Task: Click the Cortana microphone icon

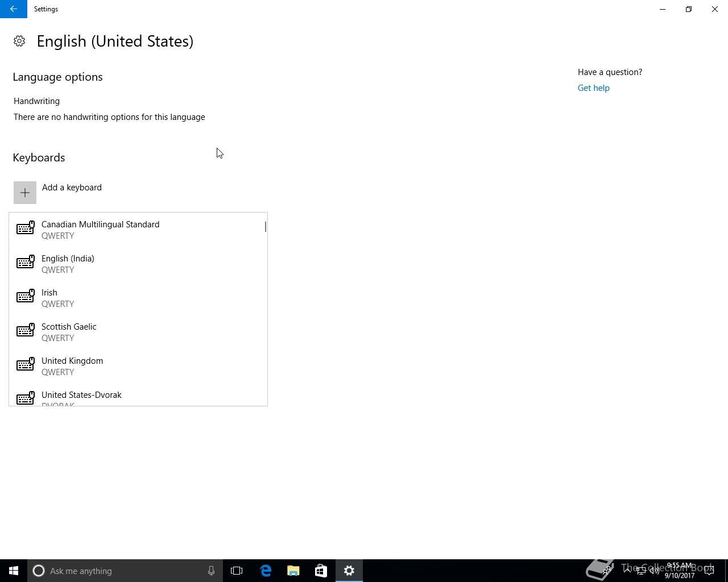Action: [x=211, y=571]
